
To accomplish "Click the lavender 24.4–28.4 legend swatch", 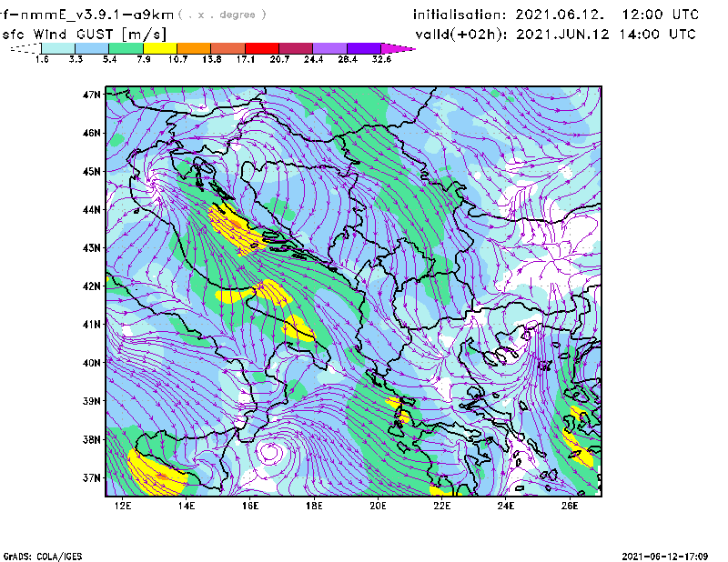I will (x=329, y=48).
